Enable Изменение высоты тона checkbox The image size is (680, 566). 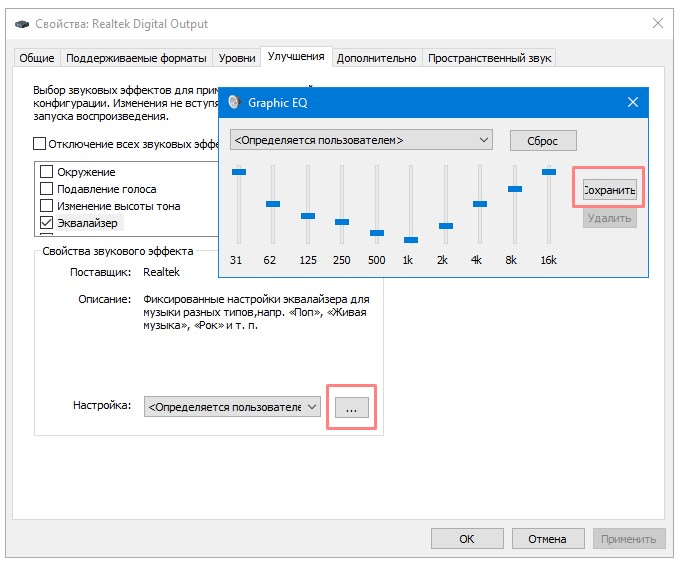[x=46, y=206]
